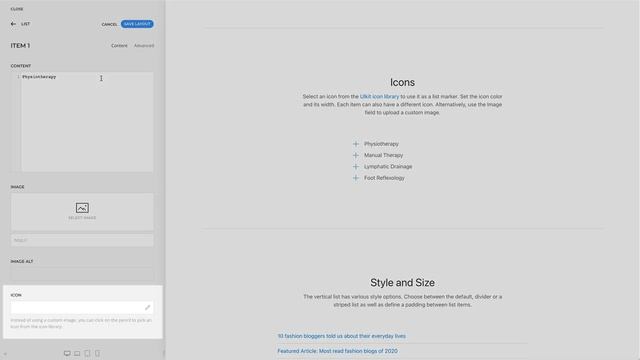640x360 pixels.
Task: Click the Save Layout button
Action: click(137, 24)
